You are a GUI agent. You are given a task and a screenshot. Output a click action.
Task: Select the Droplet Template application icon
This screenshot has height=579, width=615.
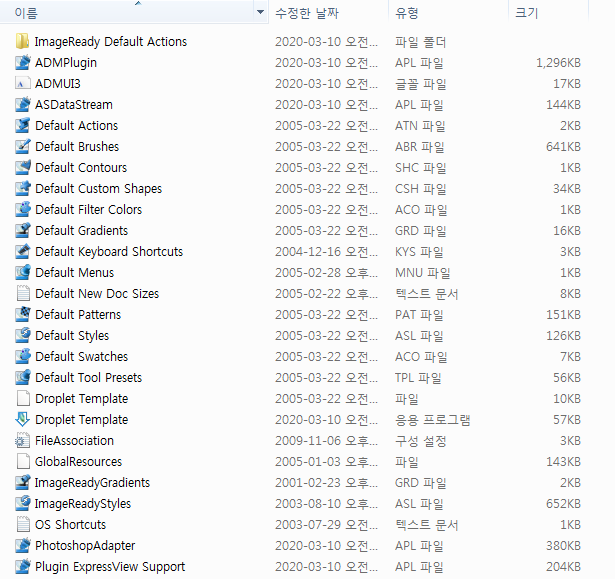coord(23,419)
